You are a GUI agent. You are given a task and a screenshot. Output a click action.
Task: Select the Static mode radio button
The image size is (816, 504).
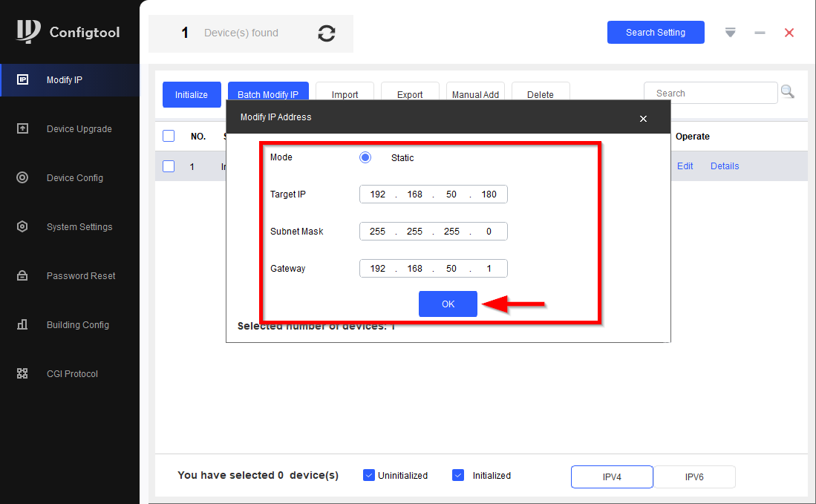click(x=365, y=157)
